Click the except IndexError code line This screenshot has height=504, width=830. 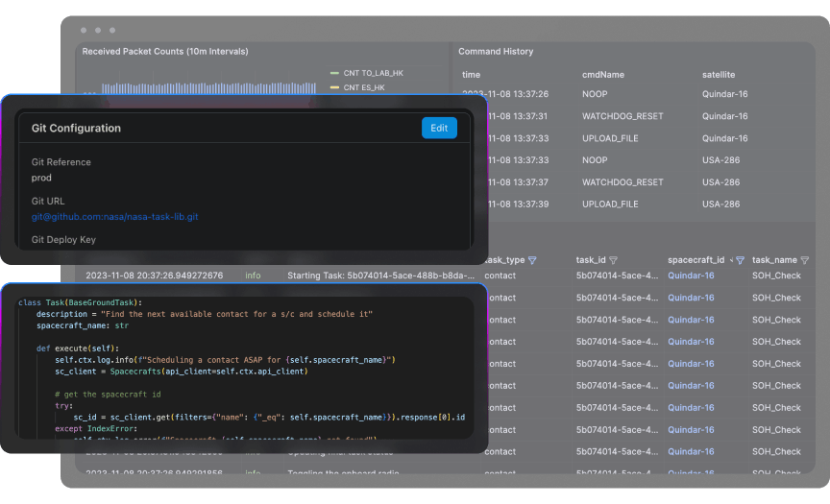[x=96, y=429]
